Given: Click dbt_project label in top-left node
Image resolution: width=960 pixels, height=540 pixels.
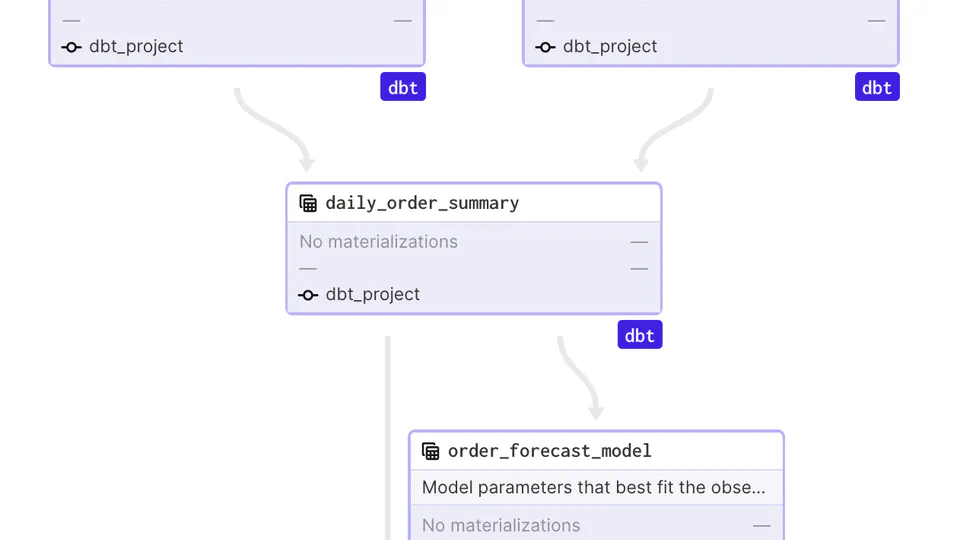Looking at the screenshot, I should tap(136, 47).
